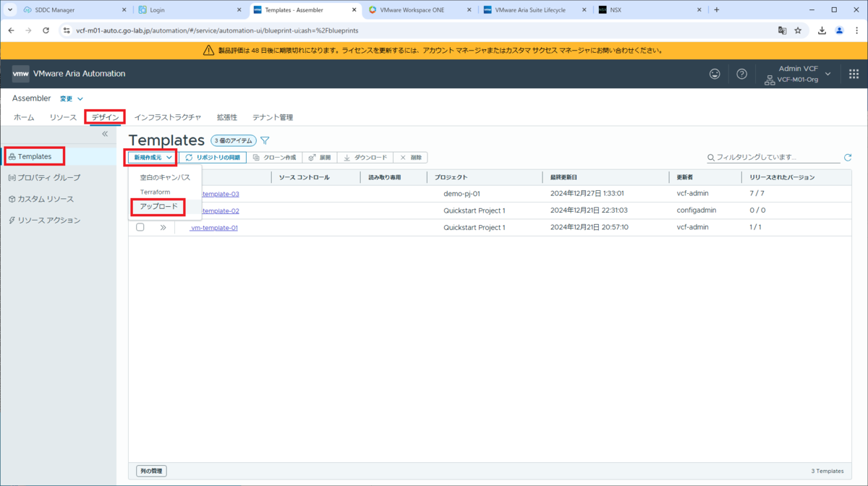Switch to the VMware Aria Suite Lifecycle tab
The height and width of the screenshot is (486, 868).
(x=536, y=10)
